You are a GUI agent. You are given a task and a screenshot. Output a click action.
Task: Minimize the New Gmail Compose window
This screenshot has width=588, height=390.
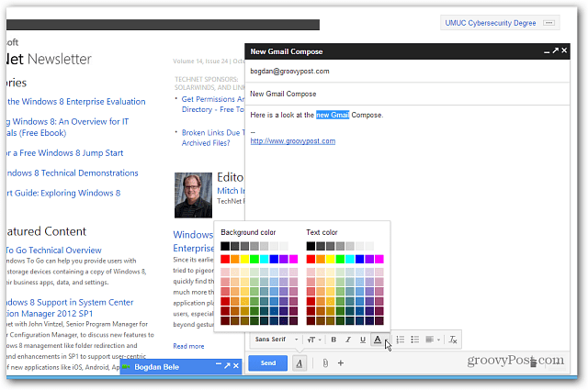coord(547,51)
